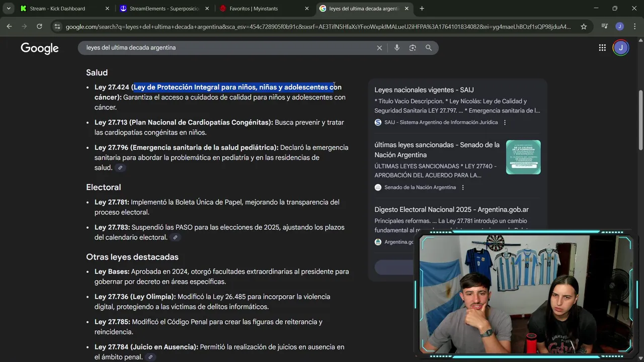Close the Stream - Kick Dashboard tab

(107, 9)
